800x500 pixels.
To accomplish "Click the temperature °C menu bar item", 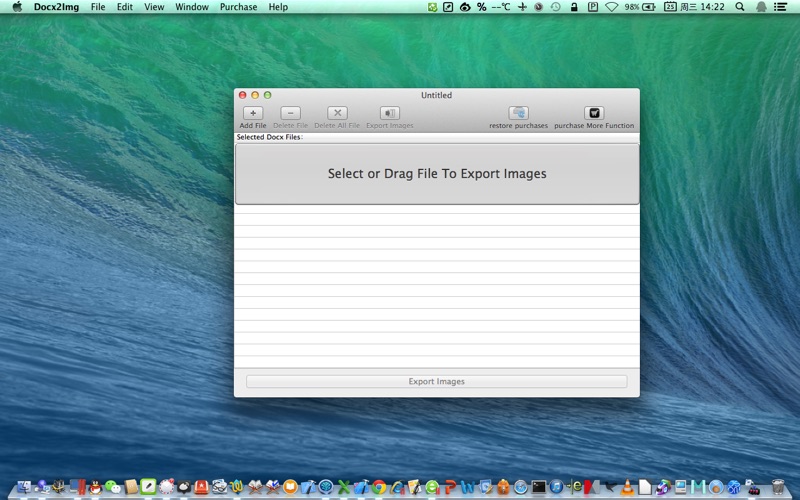I will click(500, 7).
